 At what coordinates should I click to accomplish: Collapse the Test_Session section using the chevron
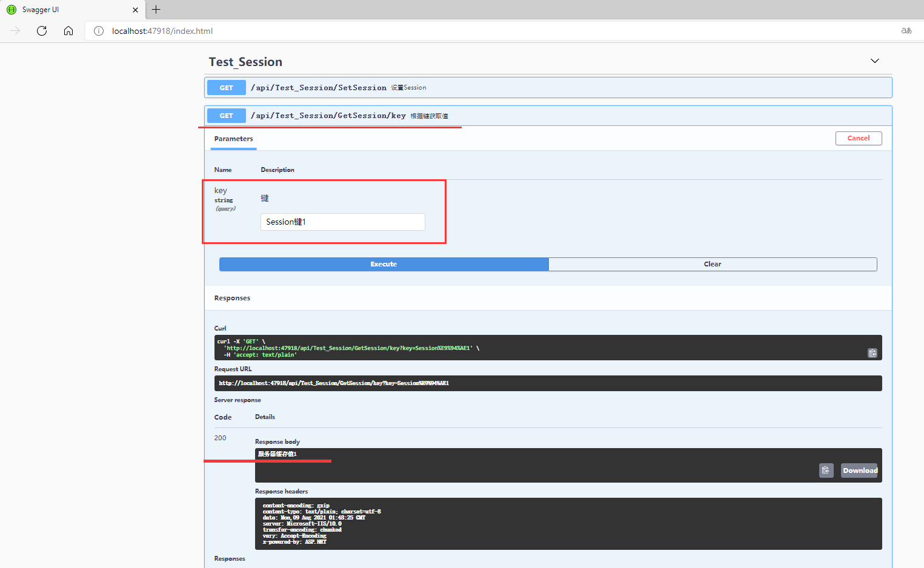[x=874, y=61]
